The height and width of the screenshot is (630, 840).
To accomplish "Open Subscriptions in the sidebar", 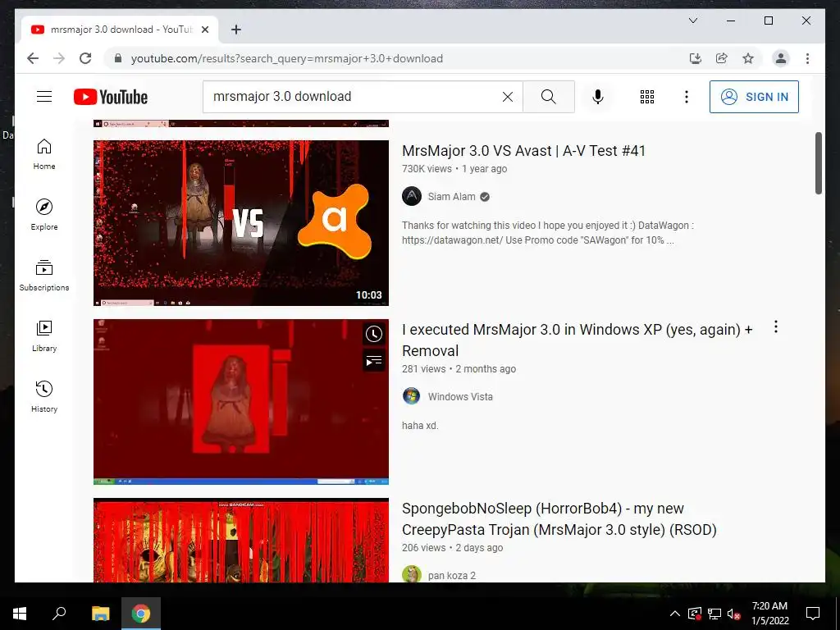I will pos(44,276).
